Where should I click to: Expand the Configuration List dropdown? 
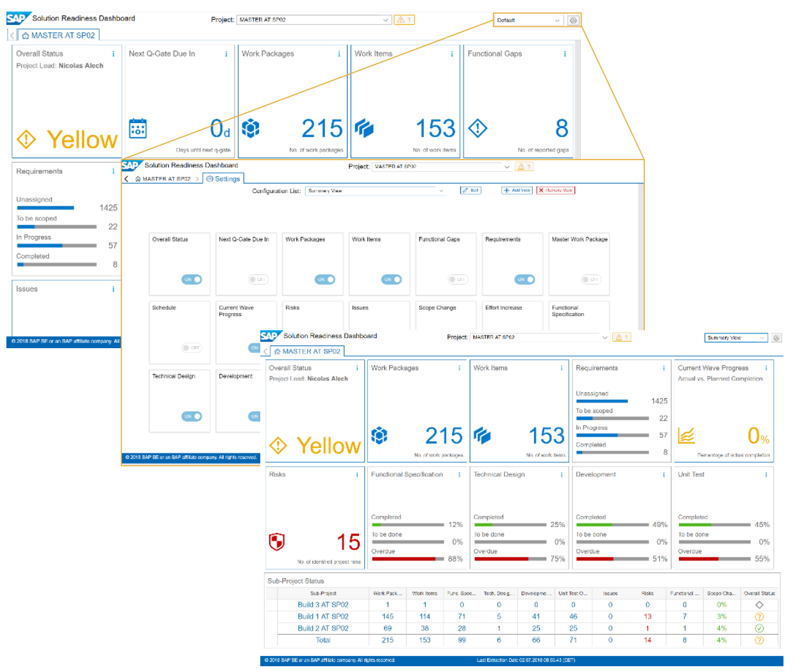(x=440, y=190)
